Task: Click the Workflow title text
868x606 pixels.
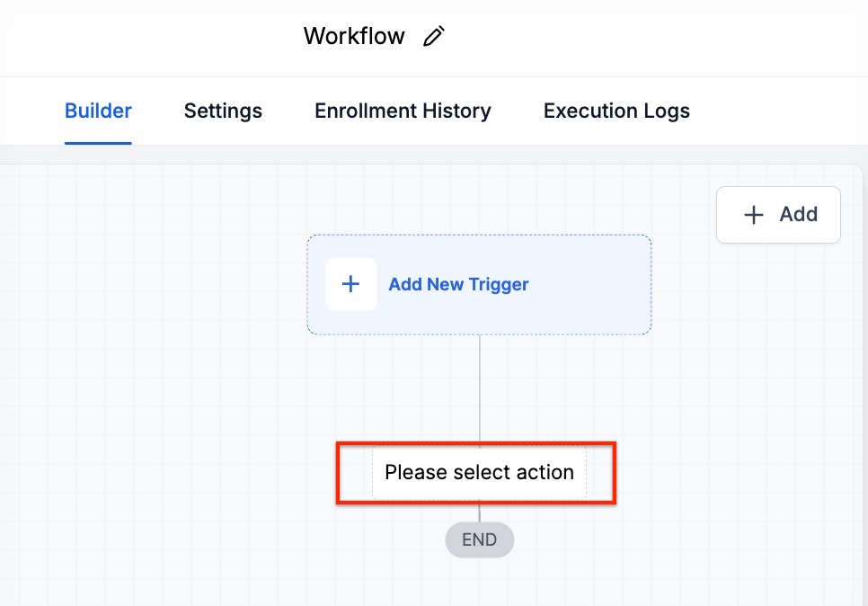Action: pos(354,37)
